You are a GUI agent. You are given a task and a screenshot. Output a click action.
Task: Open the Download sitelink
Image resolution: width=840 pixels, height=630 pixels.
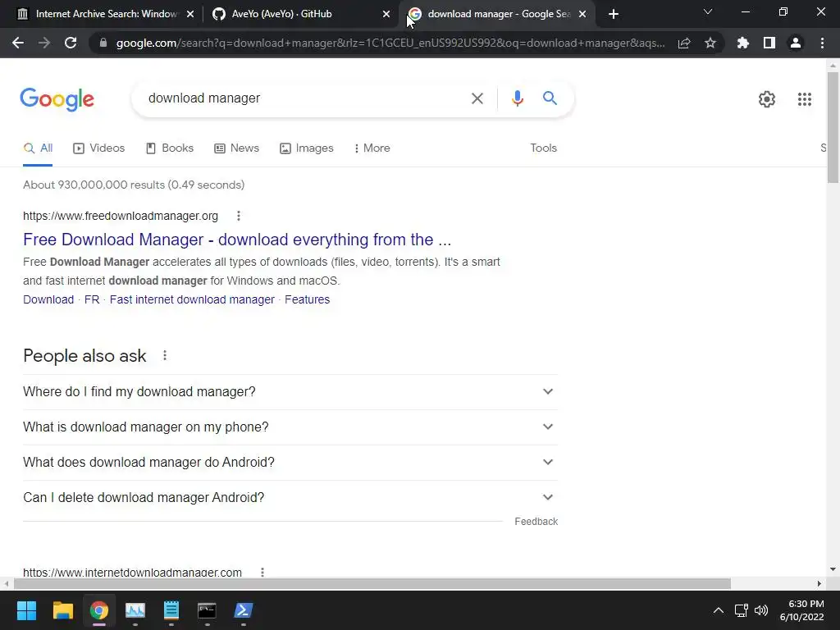48,299
